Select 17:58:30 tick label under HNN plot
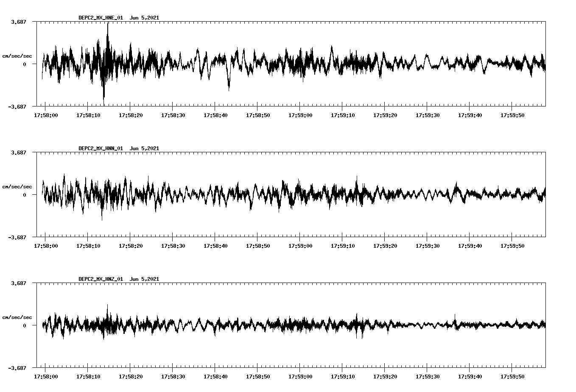 tap(173, 246)
